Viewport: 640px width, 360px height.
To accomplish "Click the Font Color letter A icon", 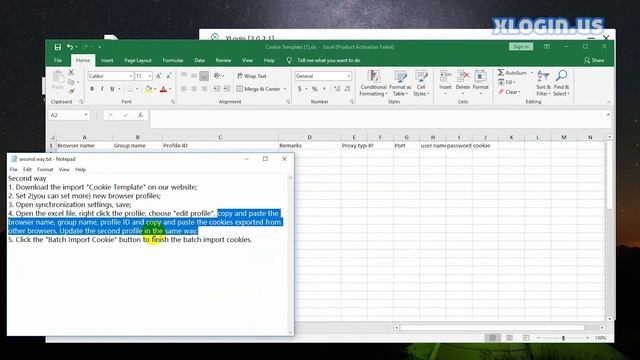I will point(163,89).
